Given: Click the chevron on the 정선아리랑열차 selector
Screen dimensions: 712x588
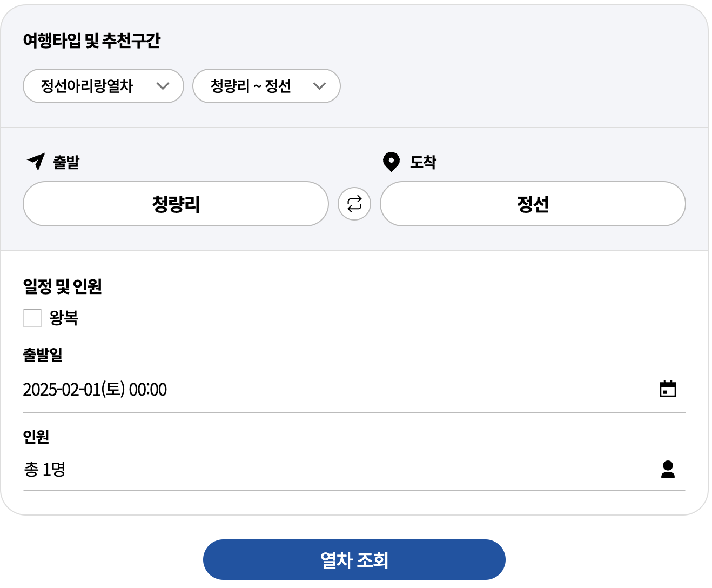Looking at the screenshot, I should (x=164, y=86).
